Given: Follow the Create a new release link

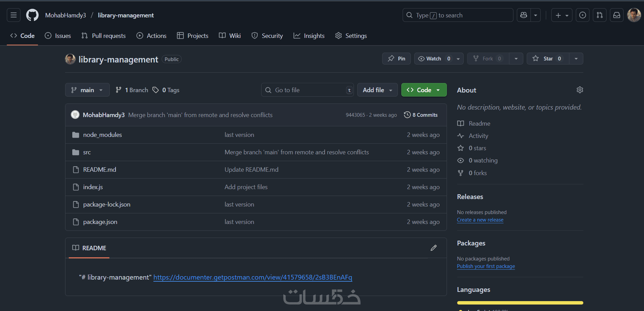Looking at the screenshot, I should [480, 220].
